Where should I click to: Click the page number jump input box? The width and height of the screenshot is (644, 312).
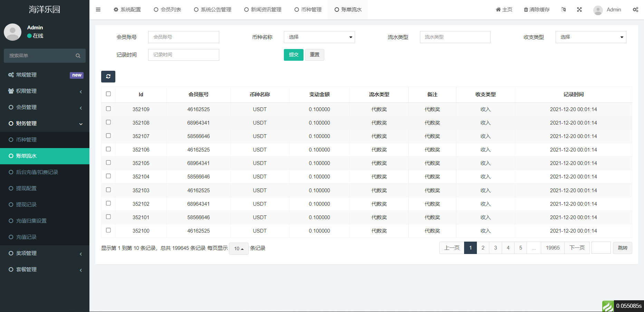point(601,248)
